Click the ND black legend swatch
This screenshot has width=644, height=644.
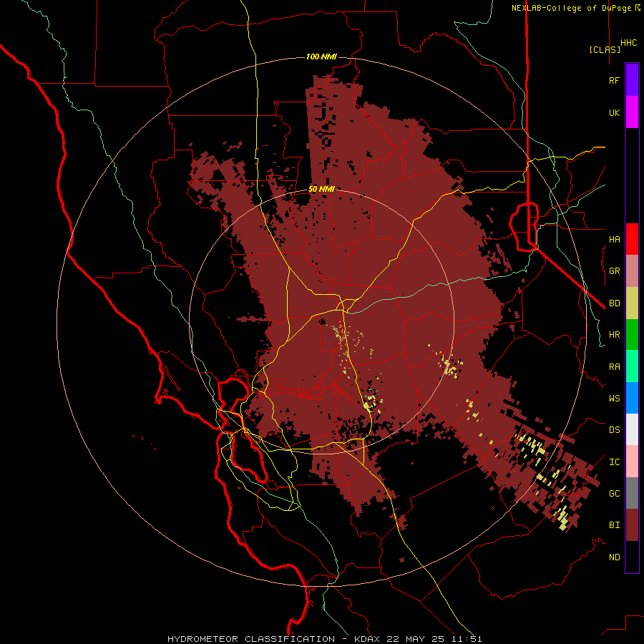pos(632,557)
